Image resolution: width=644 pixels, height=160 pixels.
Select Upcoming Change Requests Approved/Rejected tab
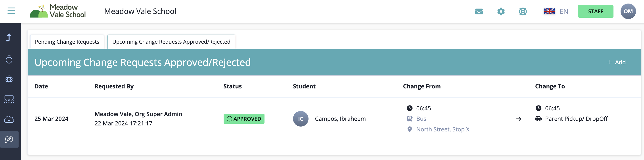(171, 42)
